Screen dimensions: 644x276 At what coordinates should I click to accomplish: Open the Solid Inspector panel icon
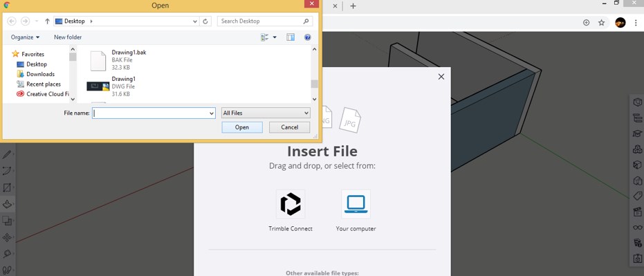pyautogui.click(x=638, y=259)
